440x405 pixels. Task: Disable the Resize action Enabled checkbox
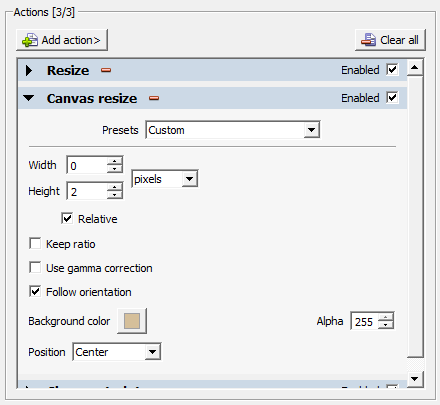click(x=392, y=70)
